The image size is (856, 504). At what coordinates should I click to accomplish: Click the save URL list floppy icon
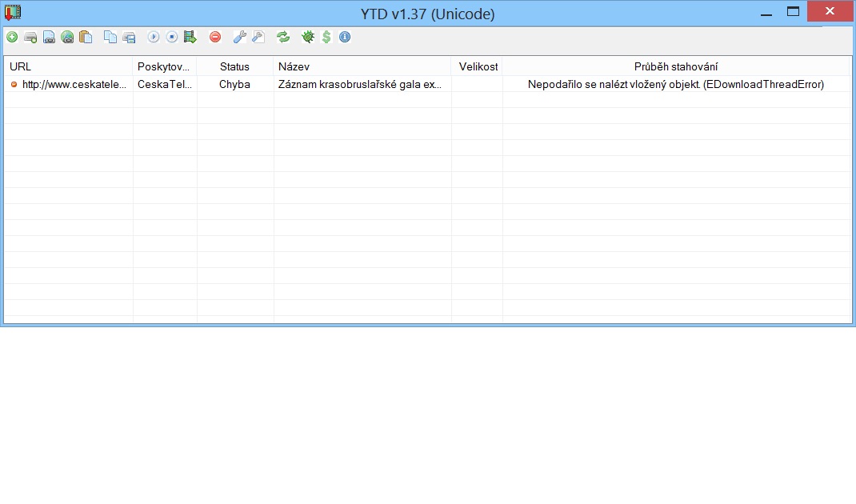(129, 37)
